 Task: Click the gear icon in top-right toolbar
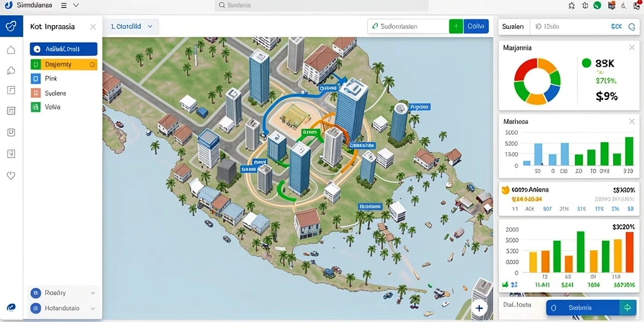coord(571,5)
